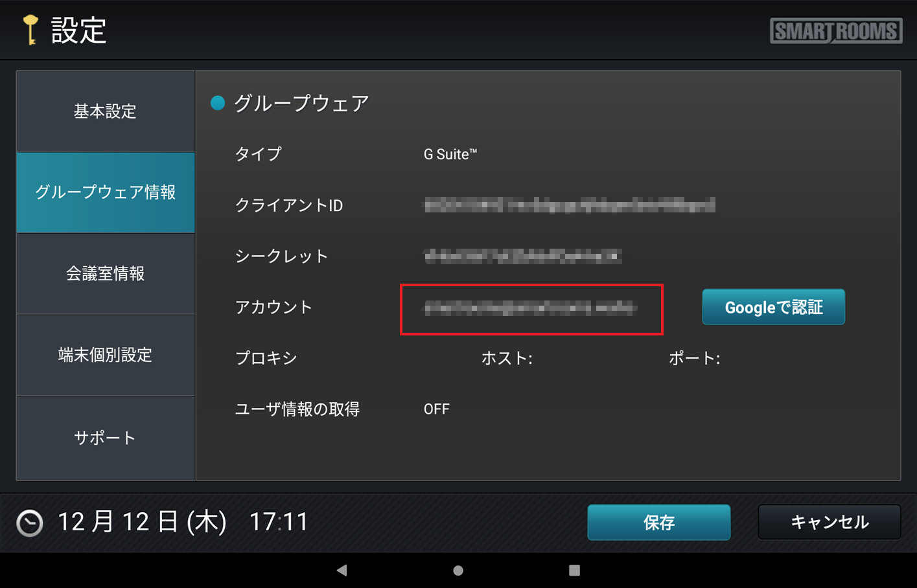Click the clock icon beside the date
Image resolution: width=917 pixels, height=588 pixels.
click(x=30, y=523)
